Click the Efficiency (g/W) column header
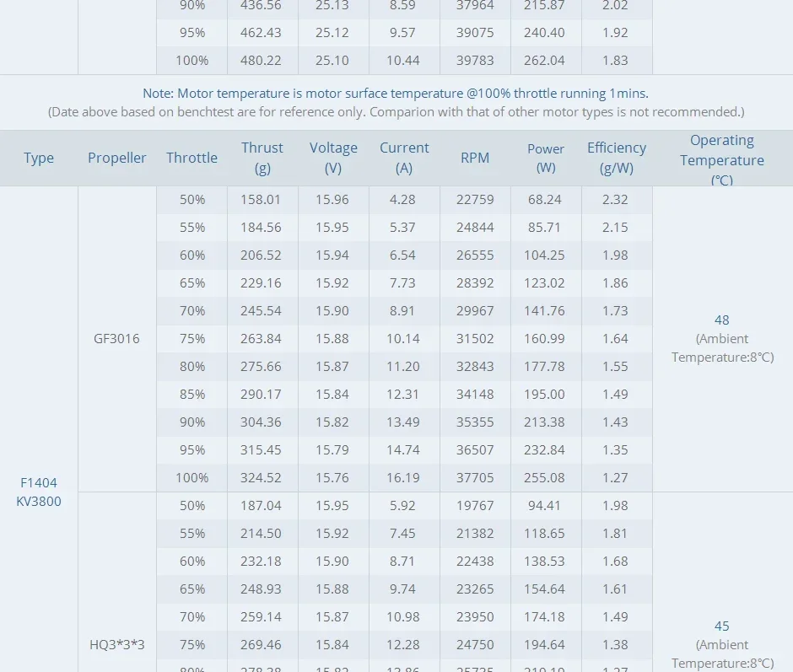This screenshot has width=793, height=672. point(617,158)
